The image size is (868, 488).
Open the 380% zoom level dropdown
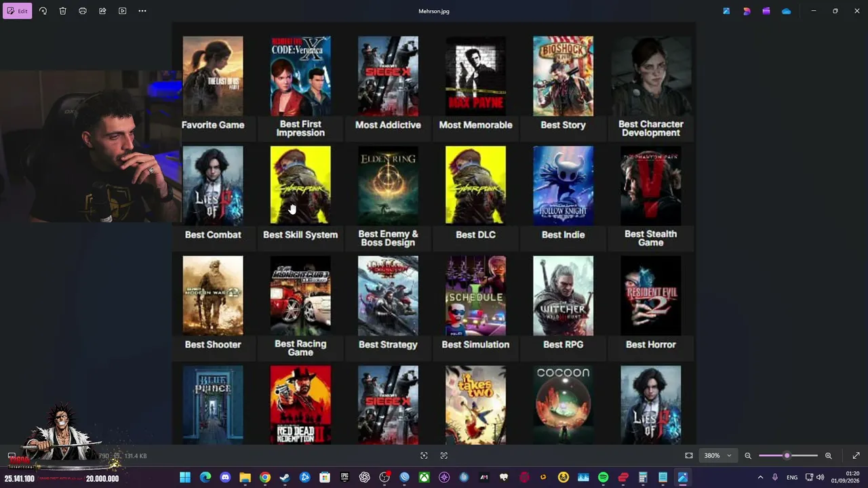[717, 455]
